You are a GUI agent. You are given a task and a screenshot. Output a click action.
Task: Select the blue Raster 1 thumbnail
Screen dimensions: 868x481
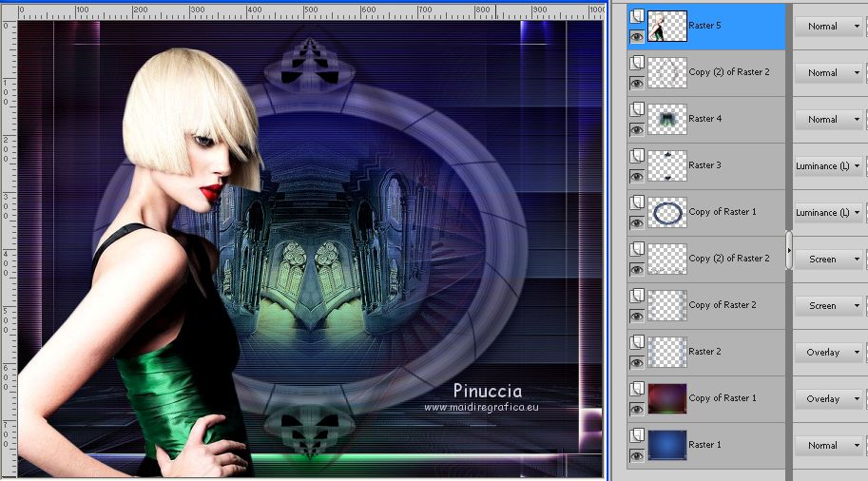pos(667,445)
